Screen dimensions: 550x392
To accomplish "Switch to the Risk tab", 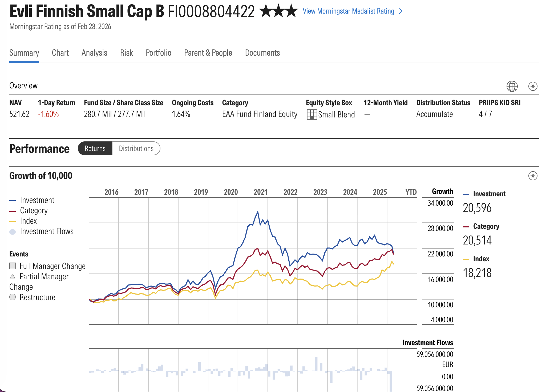I will coord(126,53).
